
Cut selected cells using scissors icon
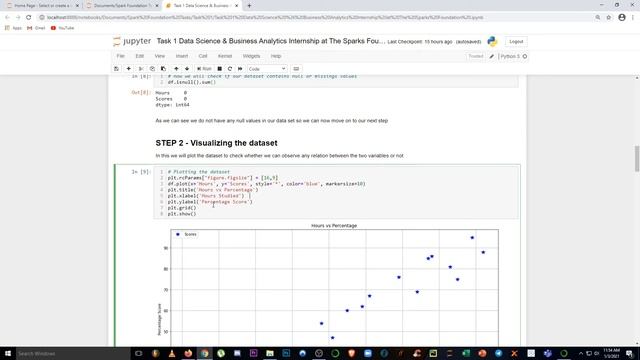point(141,69)
